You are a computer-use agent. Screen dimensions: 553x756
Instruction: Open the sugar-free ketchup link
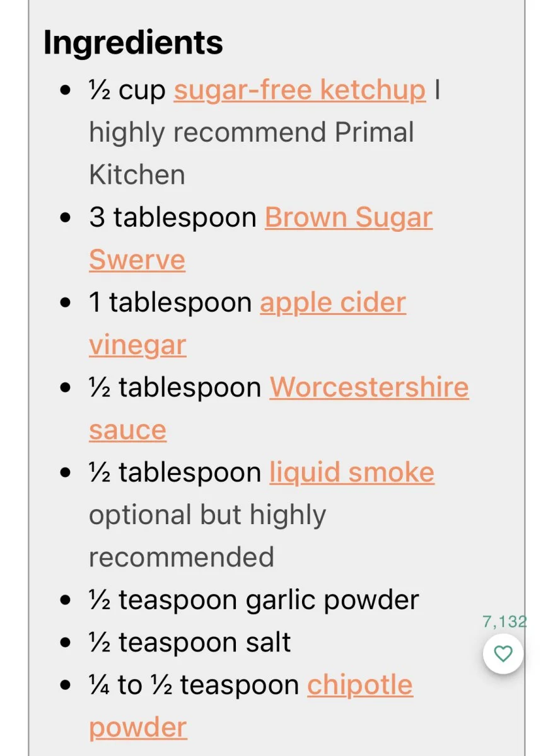pos(300,90)
